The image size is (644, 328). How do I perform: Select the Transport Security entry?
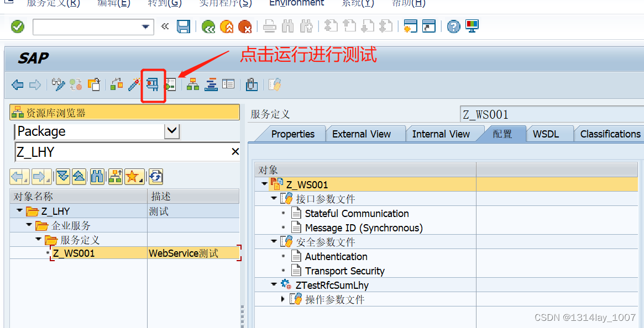tap(345, 271)
